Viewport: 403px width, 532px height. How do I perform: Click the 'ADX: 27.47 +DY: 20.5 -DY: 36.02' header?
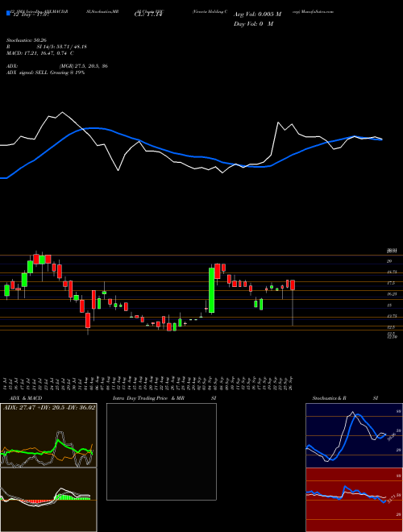click(49, 407)
